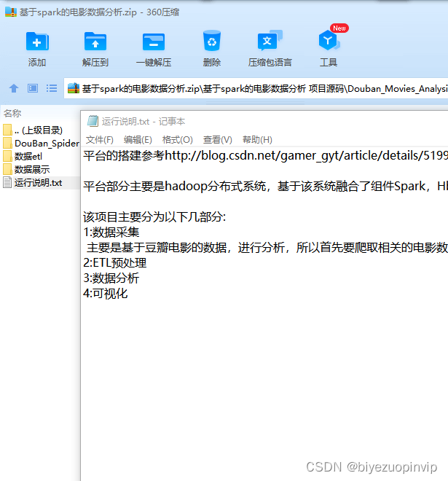Open Notepad's 格式(O) menu

pyautogui.click(x=178, y=140)
